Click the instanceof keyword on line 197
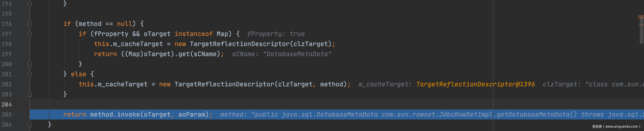The height and width of the screenshot is (131, 644). 193,34
